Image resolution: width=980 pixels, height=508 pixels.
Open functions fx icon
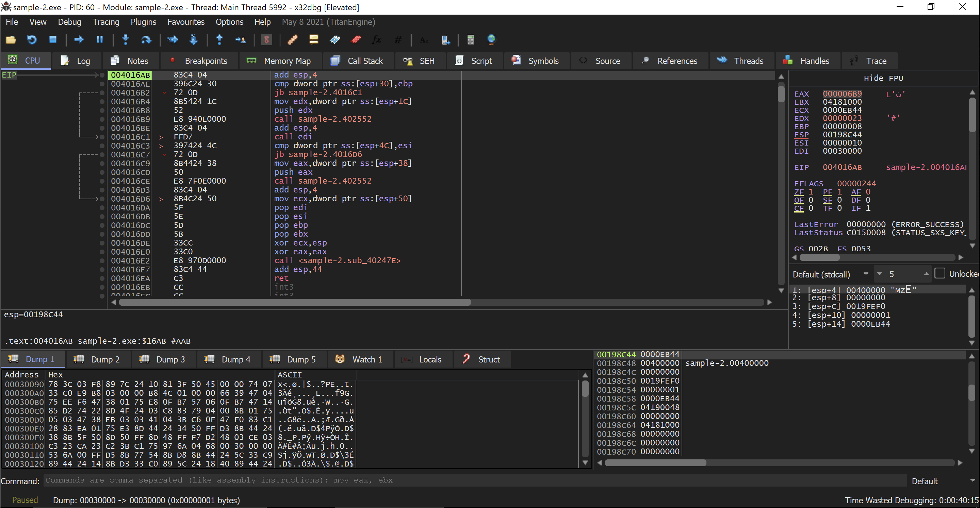pos(377,39)
